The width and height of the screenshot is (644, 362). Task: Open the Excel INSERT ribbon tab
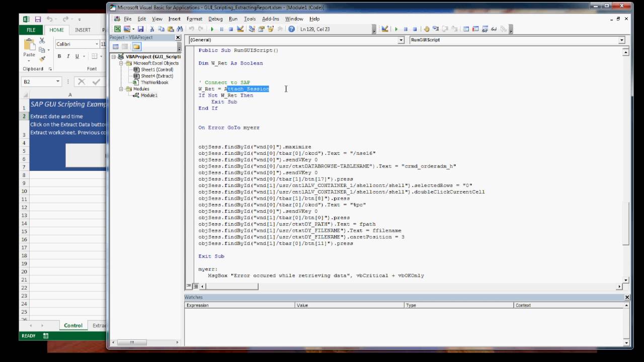click(83, 30)
